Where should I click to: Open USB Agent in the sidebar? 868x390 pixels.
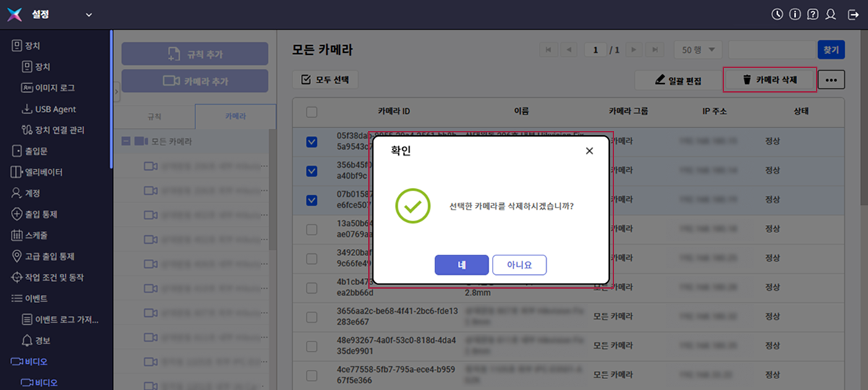(x=55, y=109)
